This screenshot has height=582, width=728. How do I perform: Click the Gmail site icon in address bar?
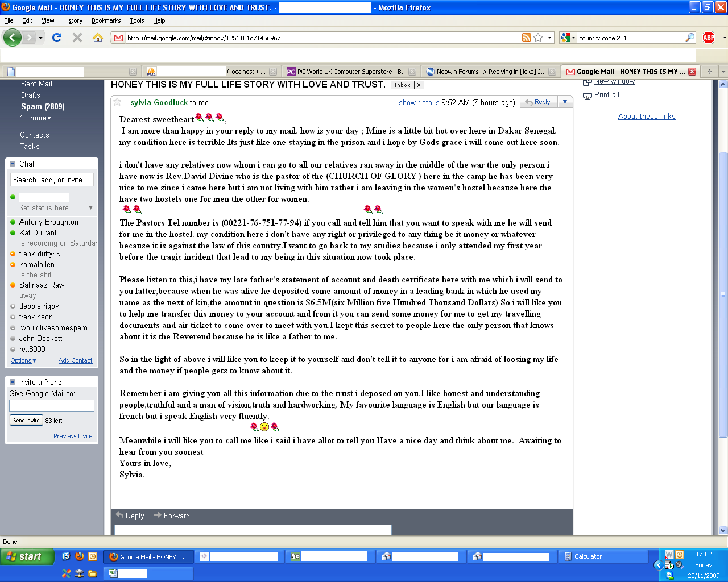(118, 38)
